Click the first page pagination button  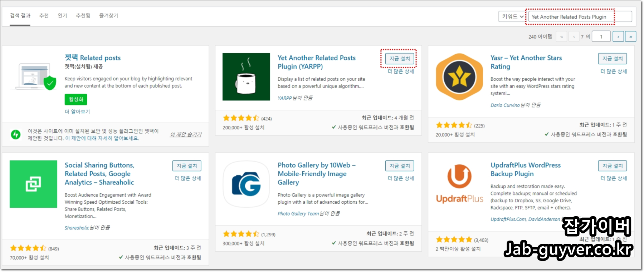point(562,36)
